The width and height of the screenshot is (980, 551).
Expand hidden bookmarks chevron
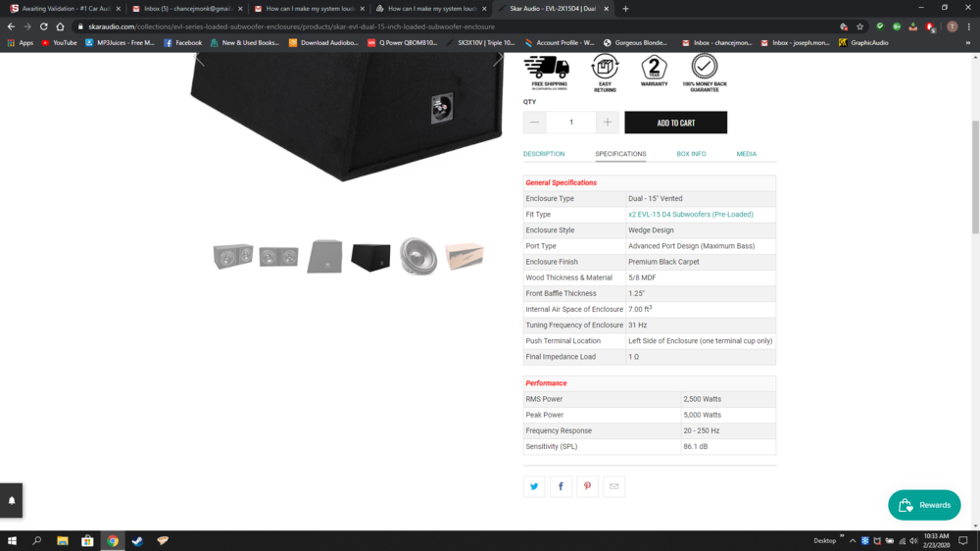(x=968, y=43)
